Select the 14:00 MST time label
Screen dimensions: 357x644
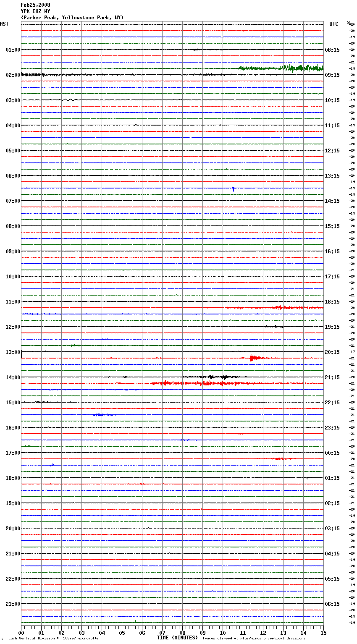pyautogui.click(x=13, y=377)
